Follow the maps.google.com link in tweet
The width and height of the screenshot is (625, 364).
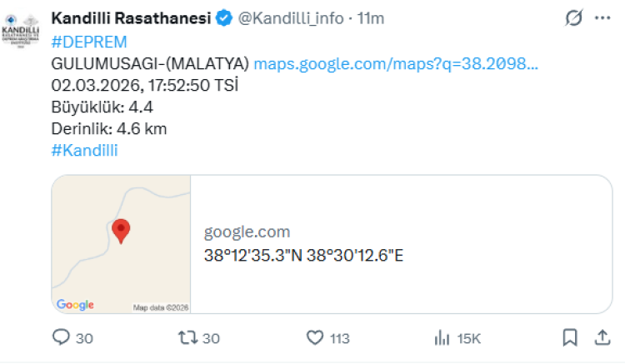click(x=395, y=63)
